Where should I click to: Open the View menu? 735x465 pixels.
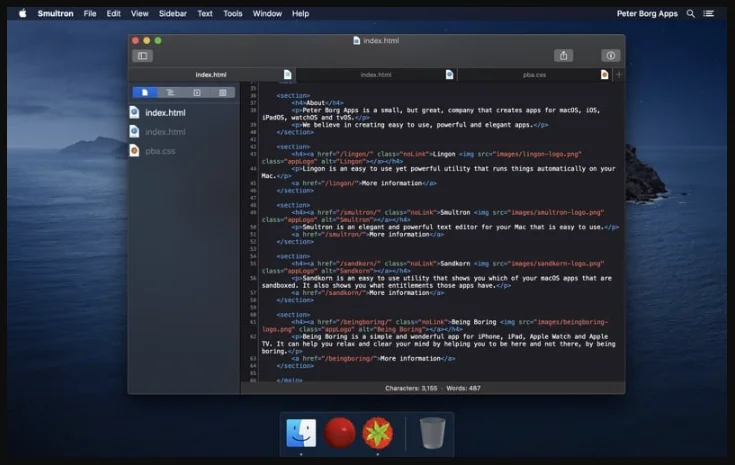(140, 14)
